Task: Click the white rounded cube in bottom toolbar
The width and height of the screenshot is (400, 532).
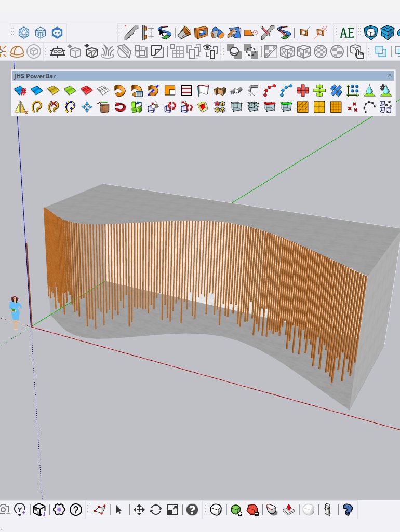Action: [216, 510]
